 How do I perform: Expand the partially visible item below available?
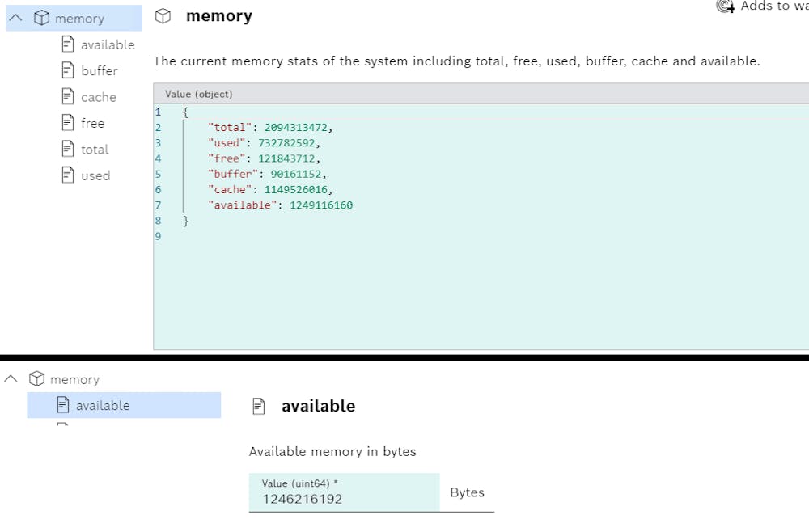click(65, 426)
